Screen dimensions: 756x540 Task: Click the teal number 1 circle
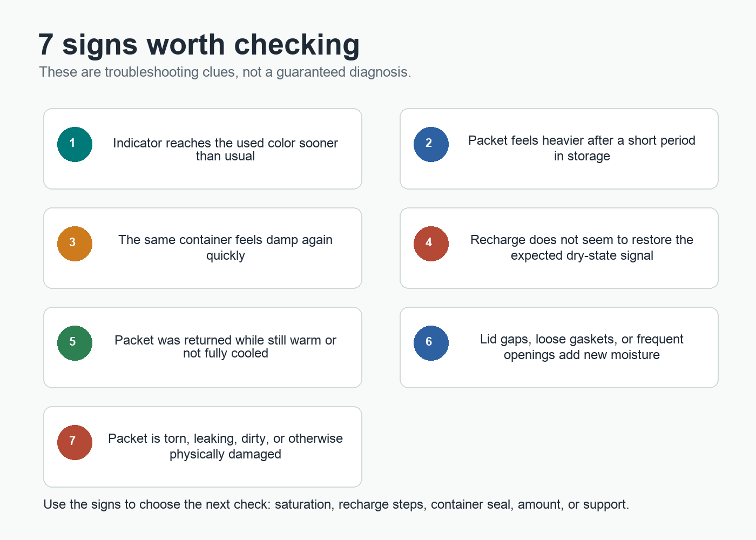[x=75, y=144]
